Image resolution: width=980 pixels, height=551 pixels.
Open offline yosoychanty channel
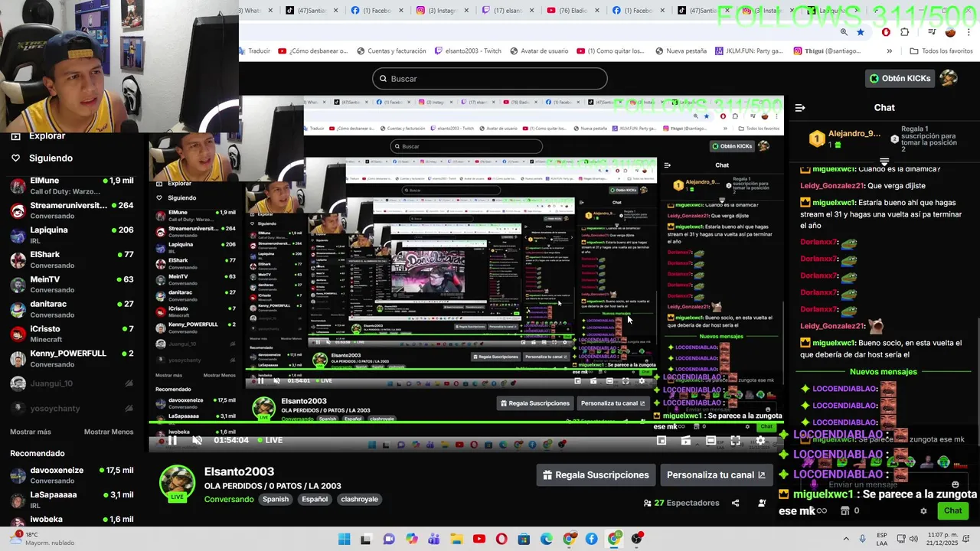tap(73, 408)
